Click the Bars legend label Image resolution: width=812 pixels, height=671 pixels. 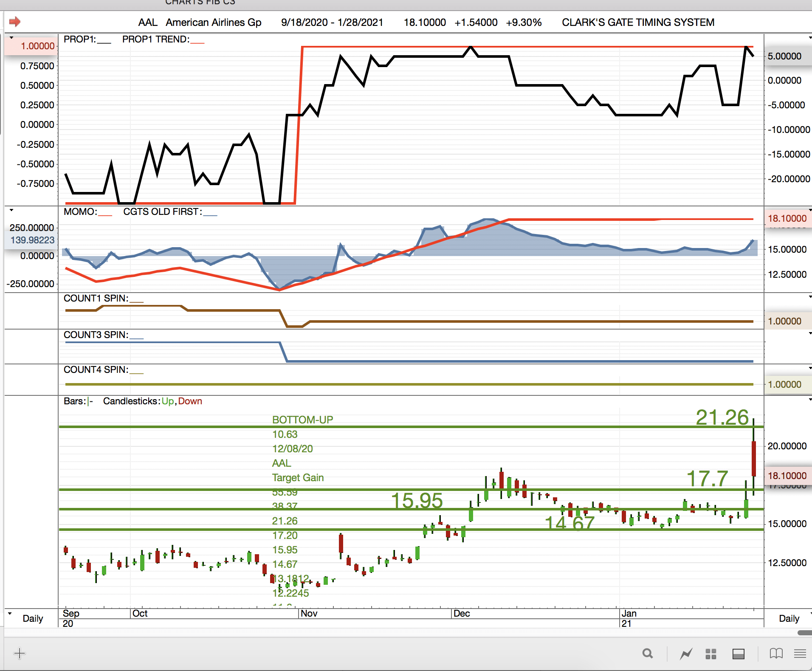(75, 401)
